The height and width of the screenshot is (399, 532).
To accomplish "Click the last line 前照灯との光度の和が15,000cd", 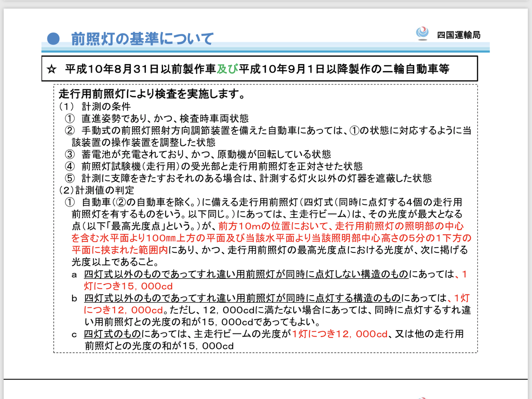I will tap(159, 346).
